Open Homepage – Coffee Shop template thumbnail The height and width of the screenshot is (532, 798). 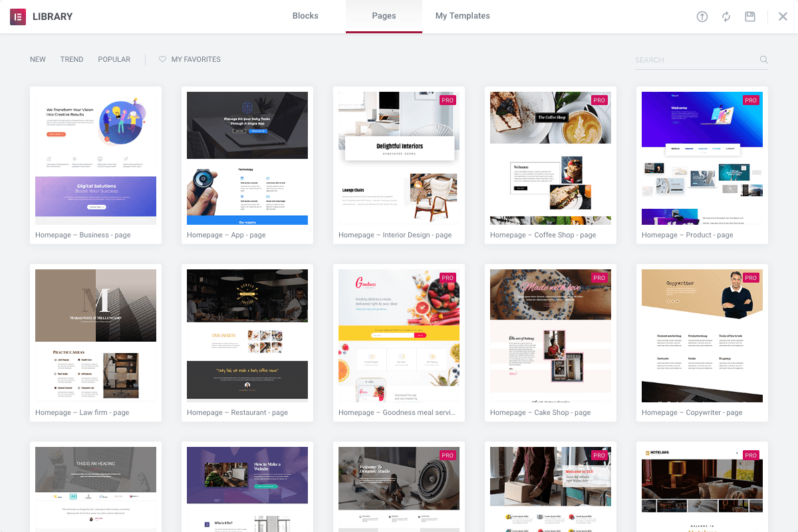pos(551,158)
